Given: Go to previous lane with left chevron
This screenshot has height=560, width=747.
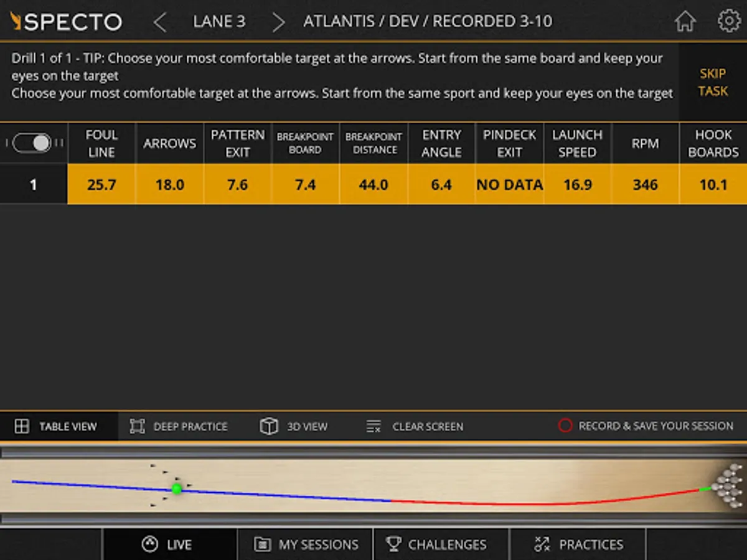Looking at the screenshot, I should tap(160, 22).
